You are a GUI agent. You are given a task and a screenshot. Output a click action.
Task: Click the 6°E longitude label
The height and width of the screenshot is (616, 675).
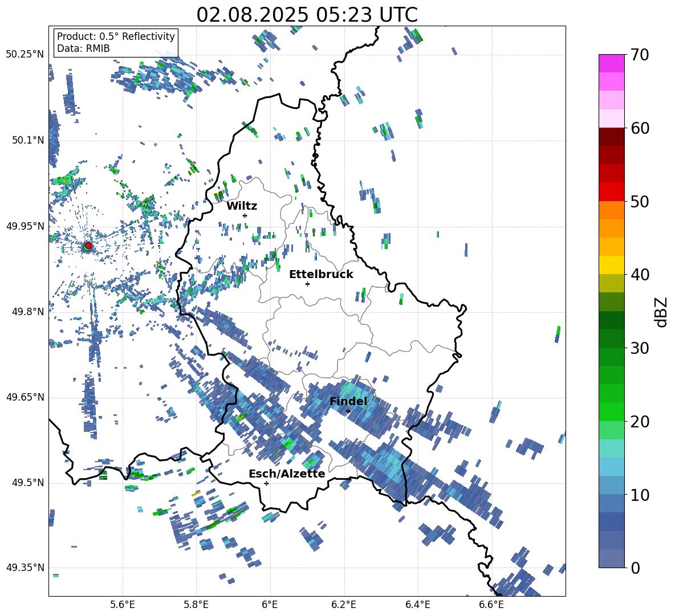coord(270,605)
